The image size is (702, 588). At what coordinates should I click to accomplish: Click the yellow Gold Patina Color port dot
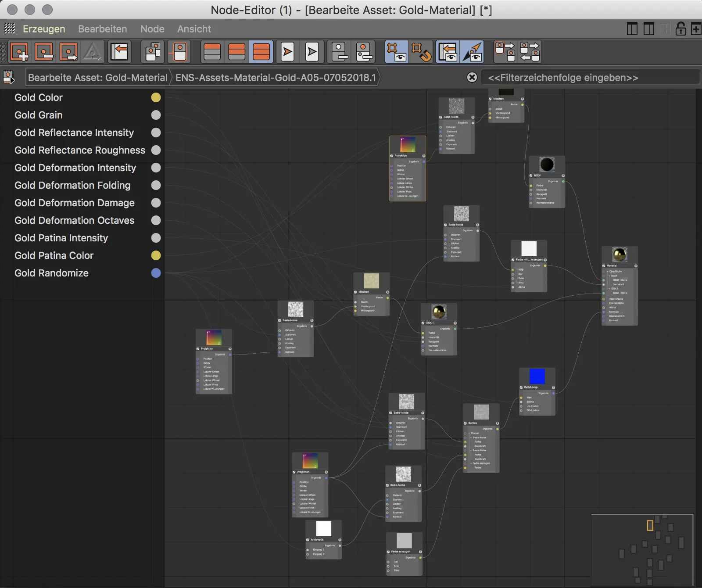pyautogui.click(x=156, y=255)
